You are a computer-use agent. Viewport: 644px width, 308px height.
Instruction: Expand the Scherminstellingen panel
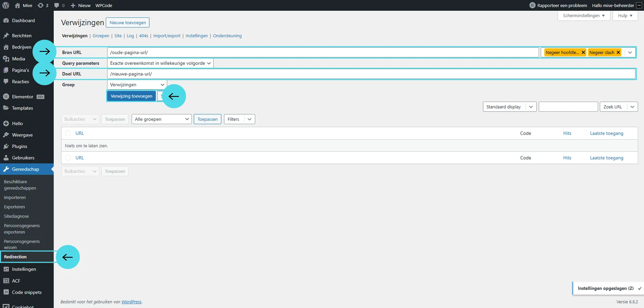click(584, 16)
